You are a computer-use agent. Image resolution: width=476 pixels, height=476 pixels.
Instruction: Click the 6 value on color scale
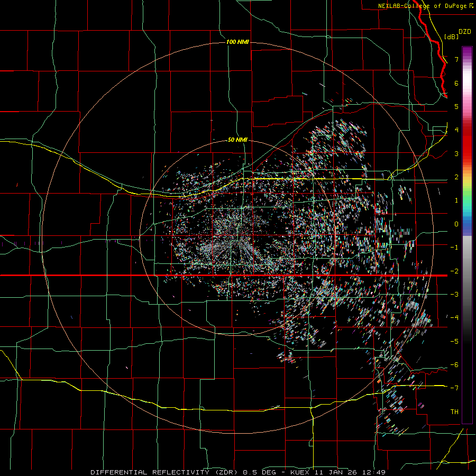(456, 83)
